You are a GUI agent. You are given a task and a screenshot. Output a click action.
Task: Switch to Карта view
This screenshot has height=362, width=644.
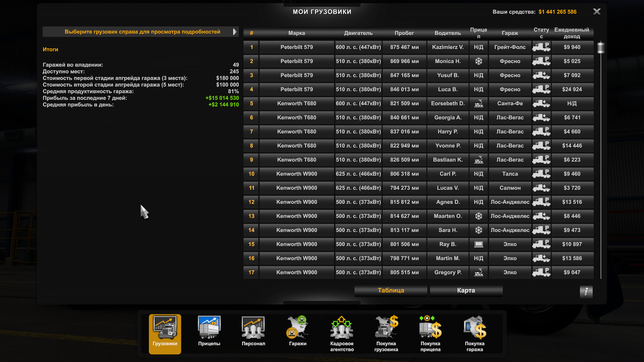pyautogui.click(x=466, y=290)
